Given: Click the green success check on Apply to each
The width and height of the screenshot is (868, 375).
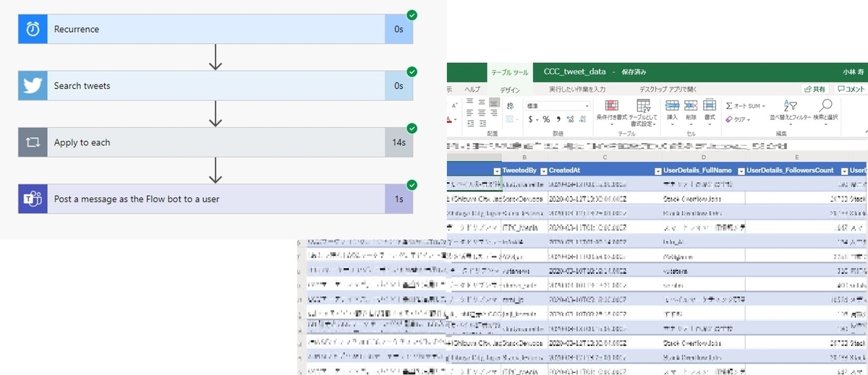Looking at the screenshot, I should click(412, 129).
